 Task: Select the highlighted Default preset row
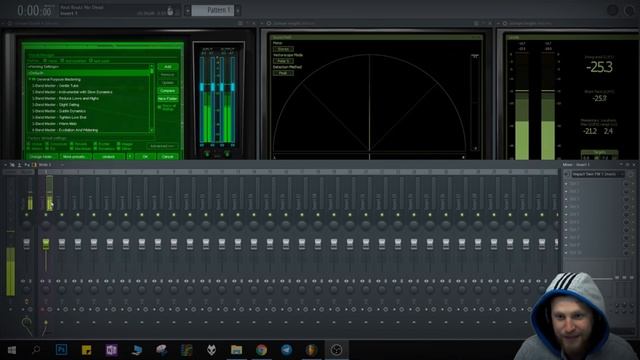click(x=89, y=73)
